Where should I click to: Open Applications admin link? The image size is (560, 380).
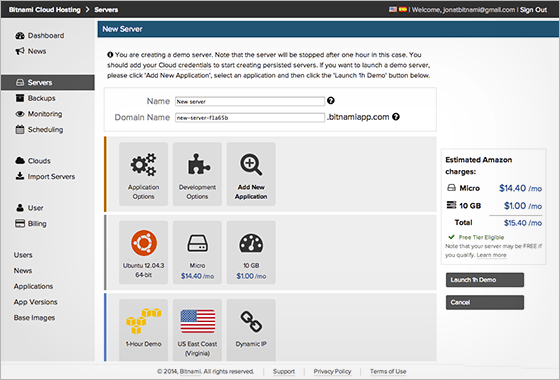click(34, 286)
